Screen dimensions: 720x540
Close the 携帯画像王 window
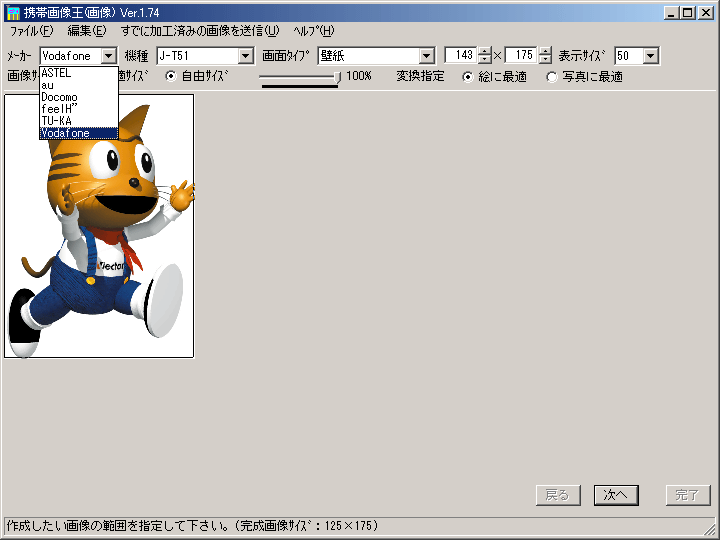pyautogui.click(x=706, y=13)
